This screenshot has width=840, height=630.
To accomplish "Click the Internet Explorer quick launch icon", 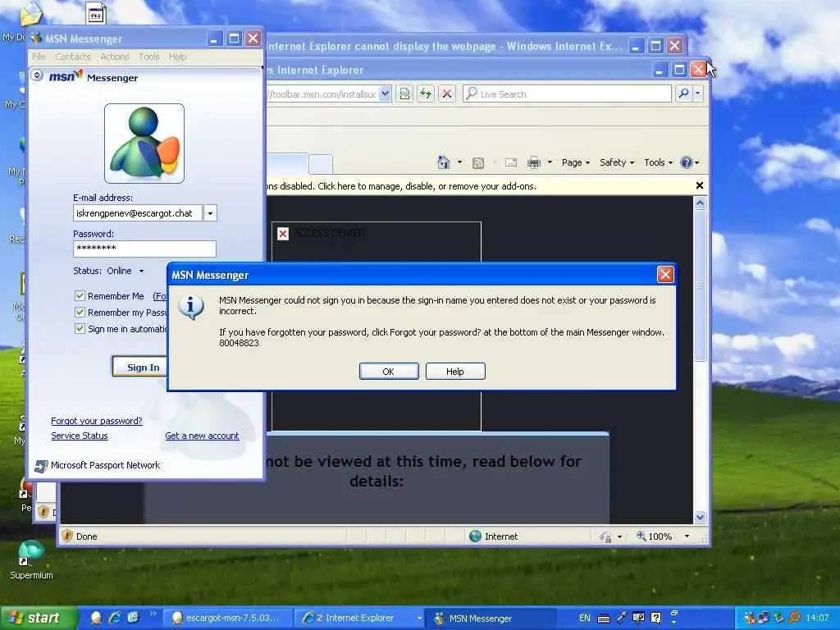I will pyautogui.click(x=115, y=618).
